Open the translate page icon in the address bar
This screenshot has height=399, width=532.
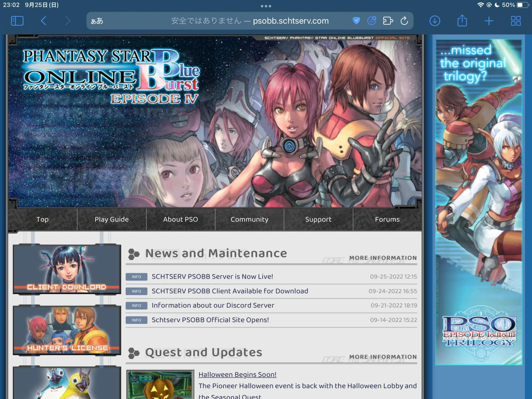click(372, 21)
